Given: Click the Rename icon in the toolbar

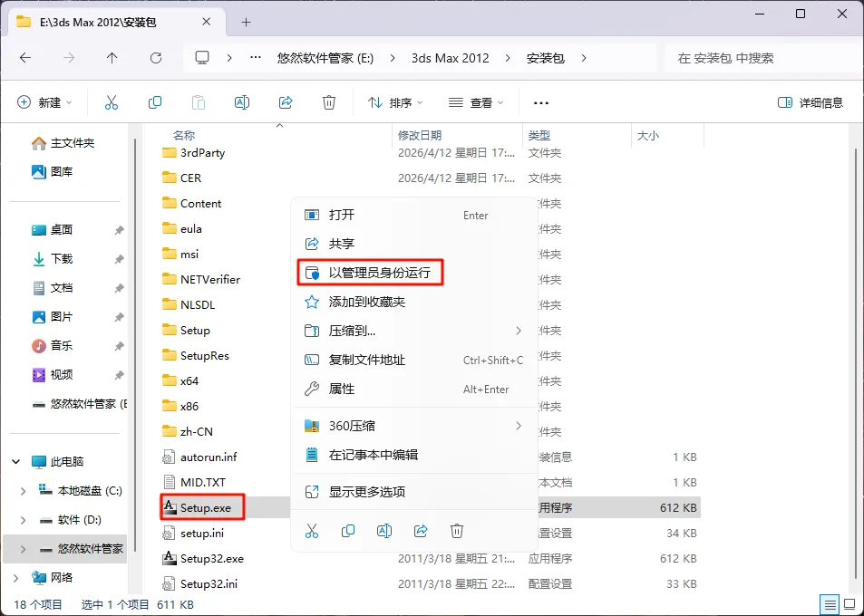Looking at the screenshot, I should [x=242, y=102].
